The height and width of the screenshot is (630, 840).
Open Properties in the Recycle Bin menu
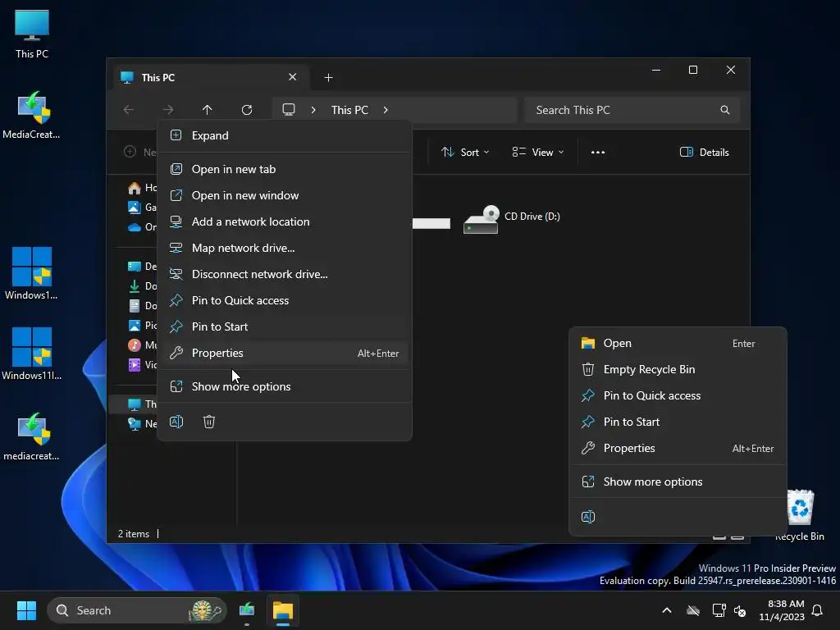tap(678, 449)
